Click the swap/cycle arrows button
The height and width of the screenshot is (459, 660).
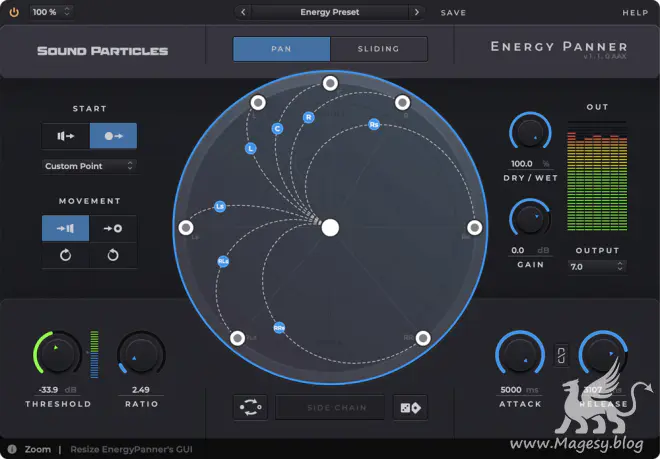(x=250, y=408)
